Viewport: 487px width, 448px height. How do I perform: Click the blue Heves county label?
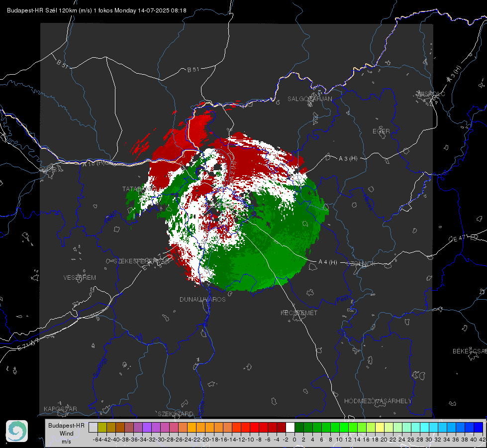[368, 203]
